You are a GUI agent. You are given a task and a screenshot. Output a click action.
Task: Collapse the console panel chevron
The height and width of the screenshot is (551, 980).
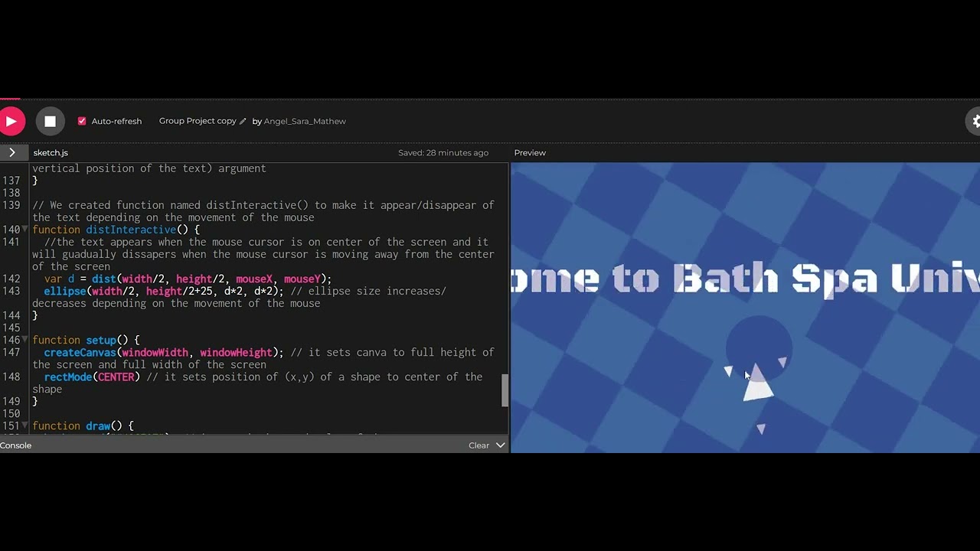[x=501, y=445]
